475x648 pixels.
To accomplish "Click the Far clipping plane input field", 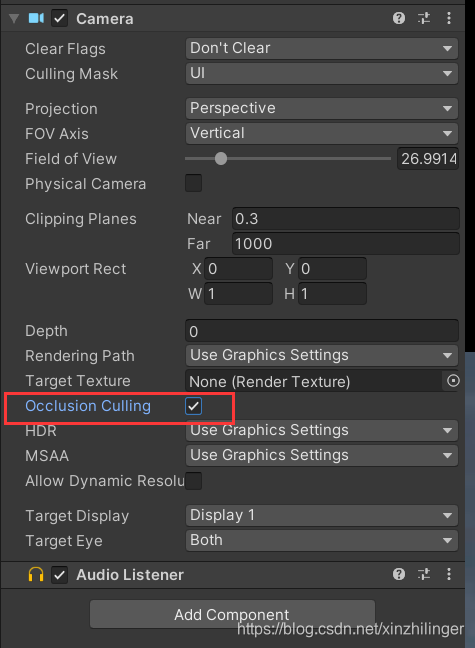I will point(346,244).
